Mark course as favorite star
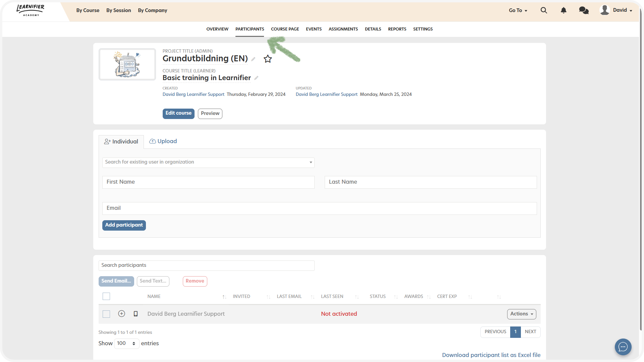The width and height of the screenshot is (644, 362). pyautogui.click(x=268, y=59)
